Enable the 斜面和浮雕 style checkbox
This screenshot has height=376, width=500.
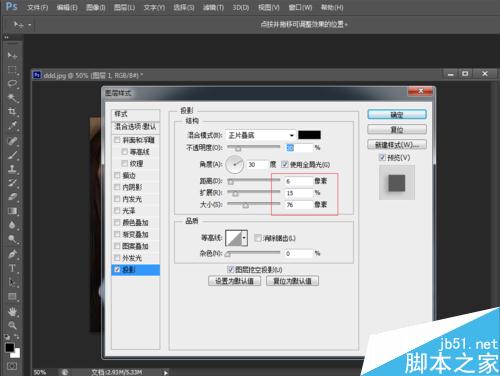117,140
